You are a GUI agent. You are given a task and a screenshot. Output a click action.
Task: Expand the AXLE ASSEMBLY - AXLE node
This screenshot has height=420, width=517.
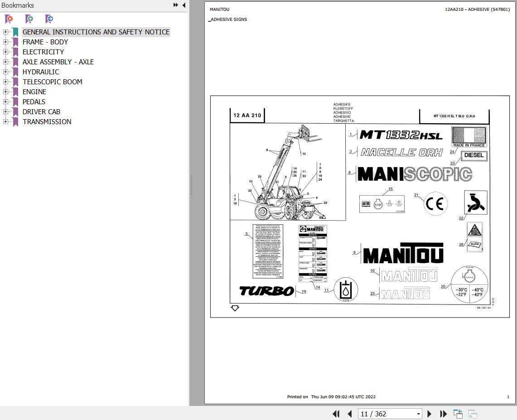click(x=5, y=62)
